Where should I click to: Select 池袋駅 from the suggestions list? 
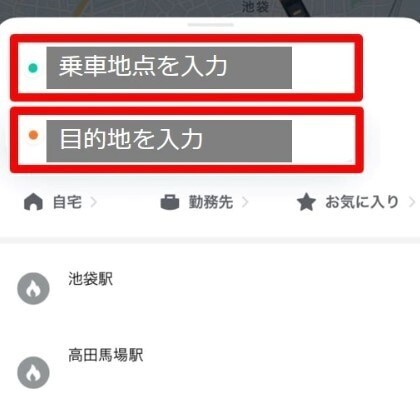pos(210,289)
